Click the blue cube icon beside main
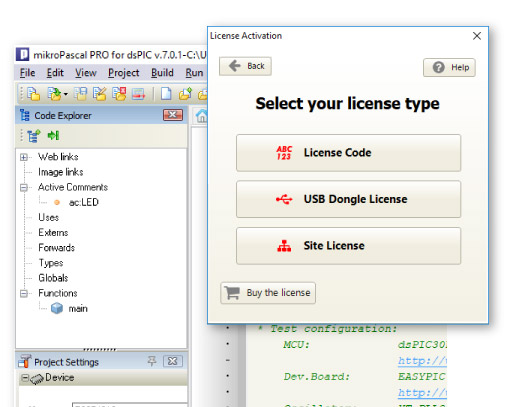Viewport: 517px width, 407px height. coord(57,308)
